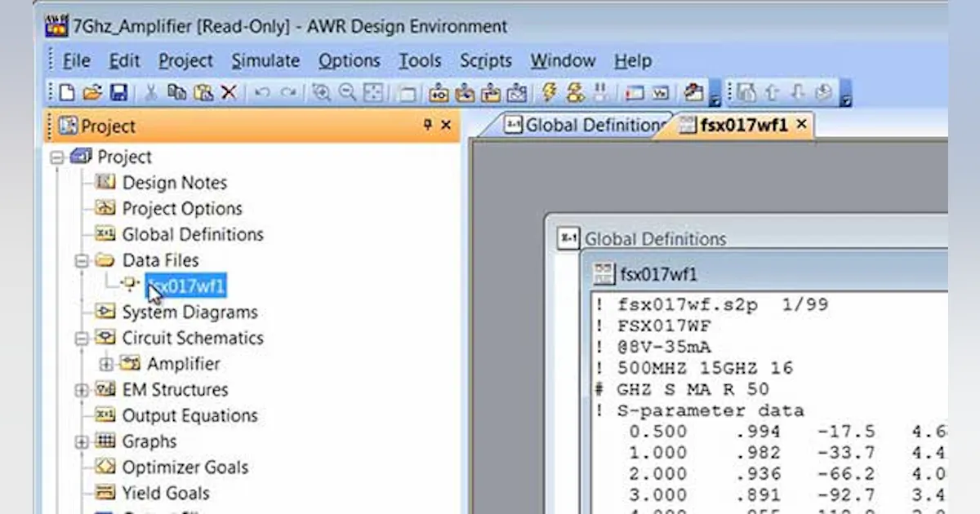Open the Scripts menu
The height and width of the screenshot is (514, 980).
(x=486, y=60)
